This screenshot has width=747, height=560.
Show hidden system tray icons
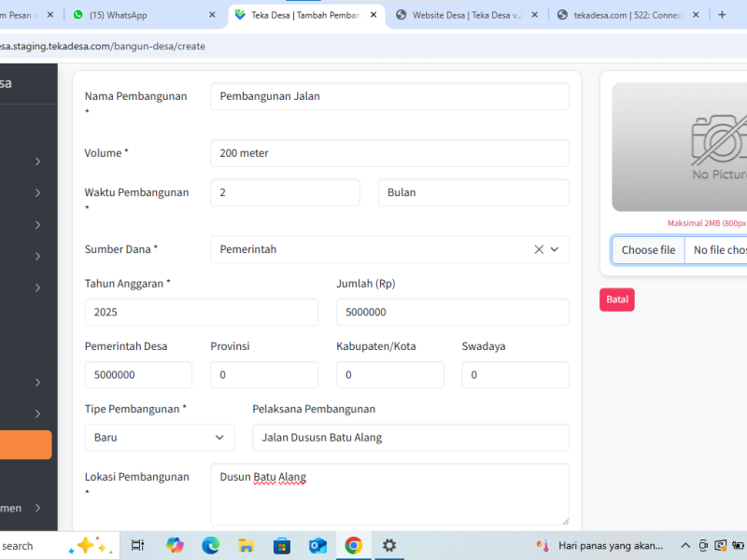tap(685, 545)
